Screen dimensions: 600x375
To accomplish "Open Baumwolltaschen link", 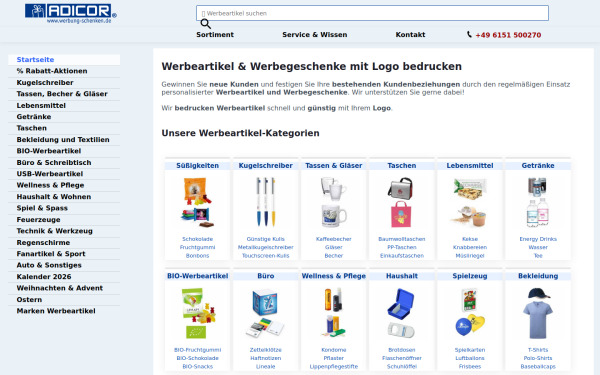I will tap(401, 239).
